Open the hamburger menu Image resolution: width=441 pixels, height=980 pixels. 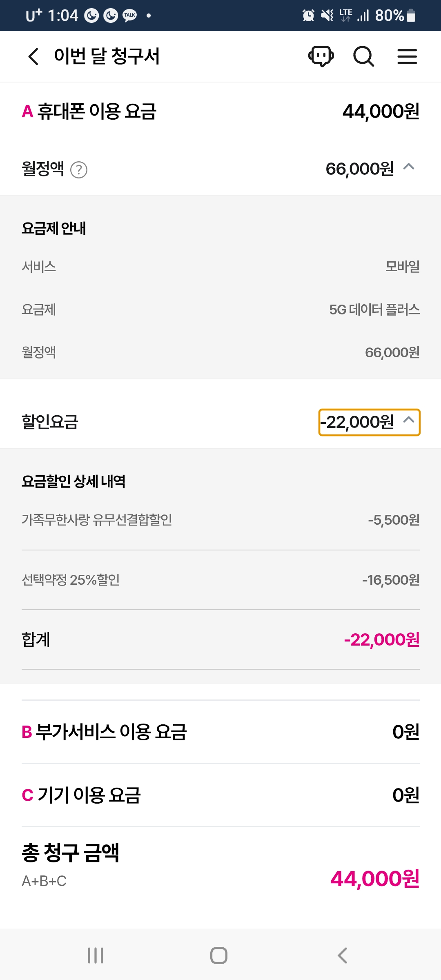tap(407, 56)
